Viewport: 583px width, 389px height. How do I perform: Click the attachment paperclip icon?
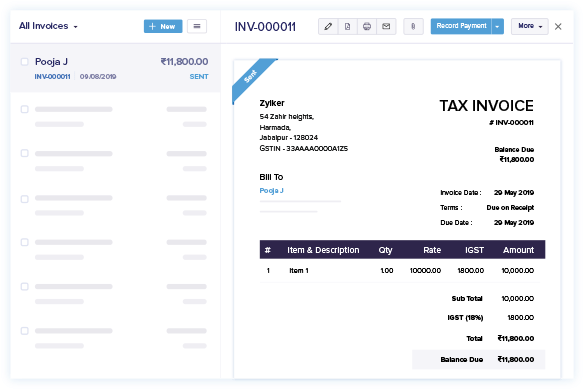coord(413,26)
